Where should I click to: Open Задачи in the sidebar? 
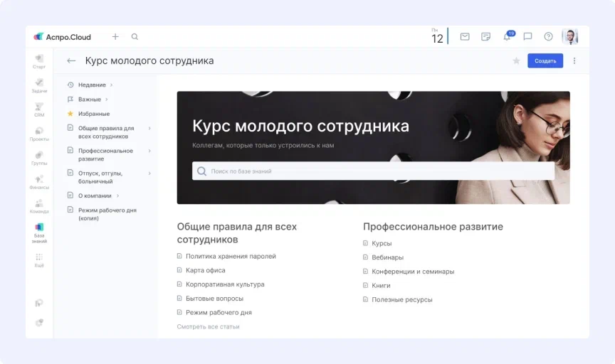tap(39, 85)
